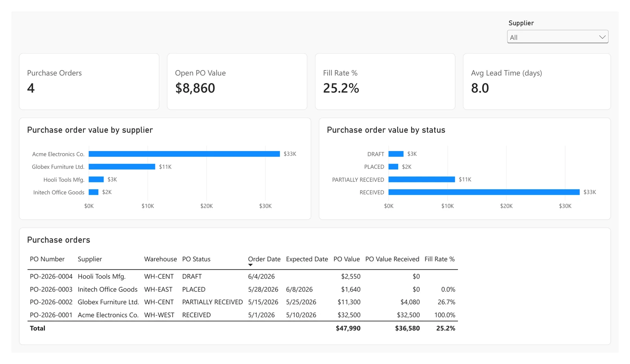Select the Purchase Orders count card
The width and height of the screenshot is (630, 364).
[x=89, y=81]
